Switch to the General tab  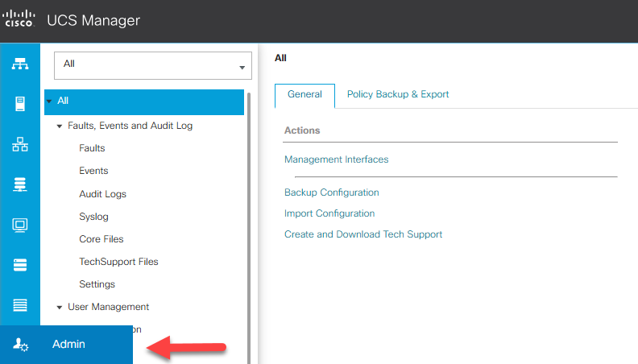[x=304, y=96]
